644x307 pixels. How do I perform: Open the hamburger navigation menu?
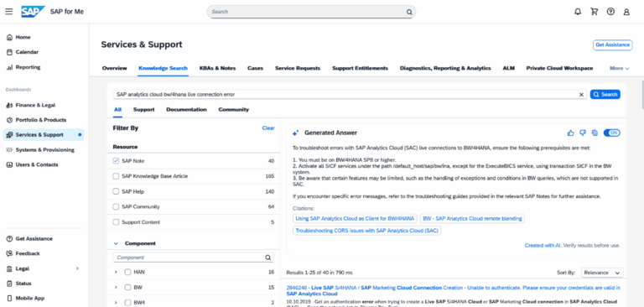point(8,12)
